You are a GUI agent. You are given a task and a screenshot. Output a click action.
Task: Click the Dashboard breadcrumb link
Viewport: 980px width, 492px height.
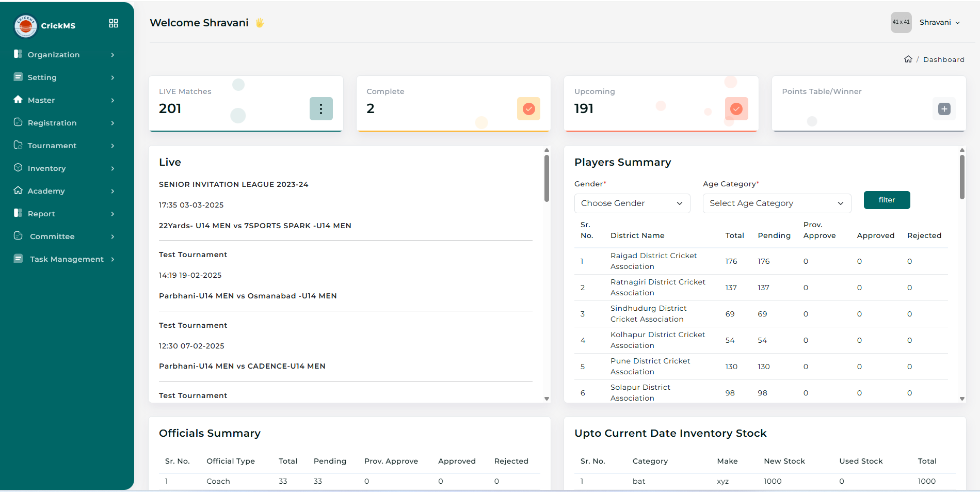(943, 59)
